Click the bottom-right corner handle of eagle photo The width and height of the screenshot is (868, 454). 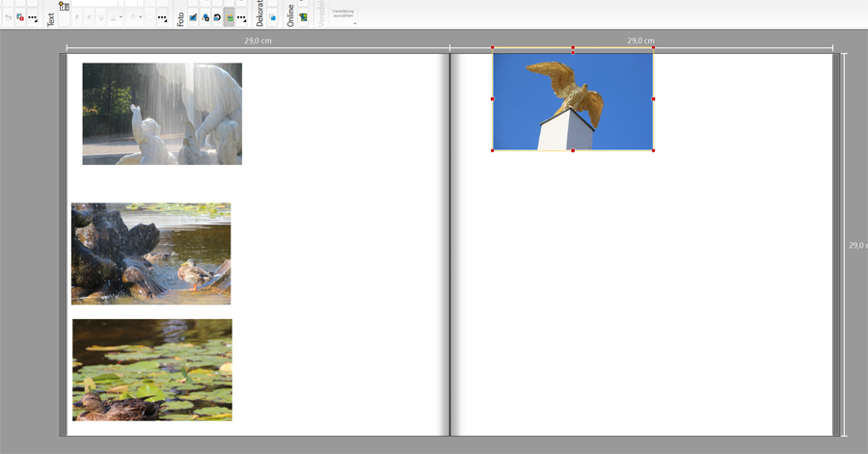click(653, 150)
